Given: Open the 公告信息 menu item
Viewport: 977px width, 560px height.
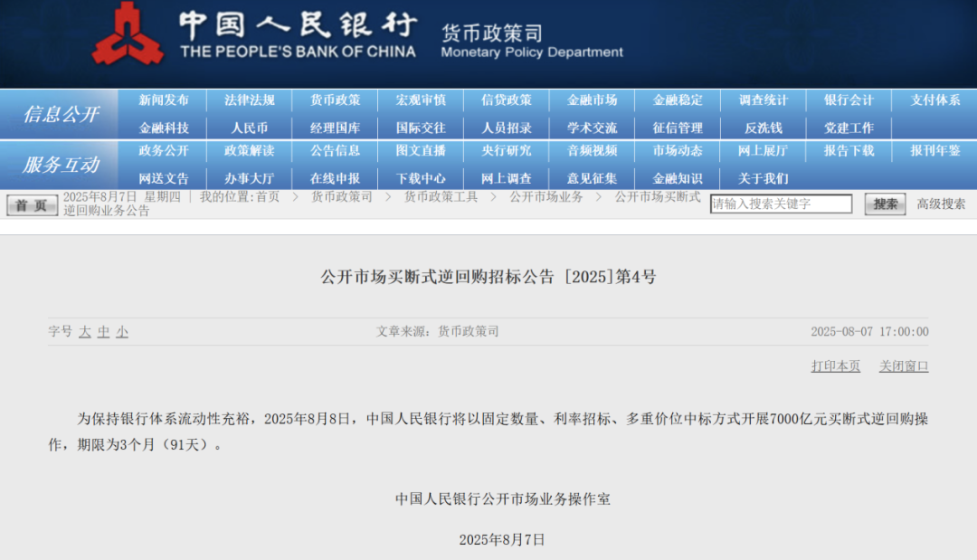Looking at the screenshot, I should (335, 151).
